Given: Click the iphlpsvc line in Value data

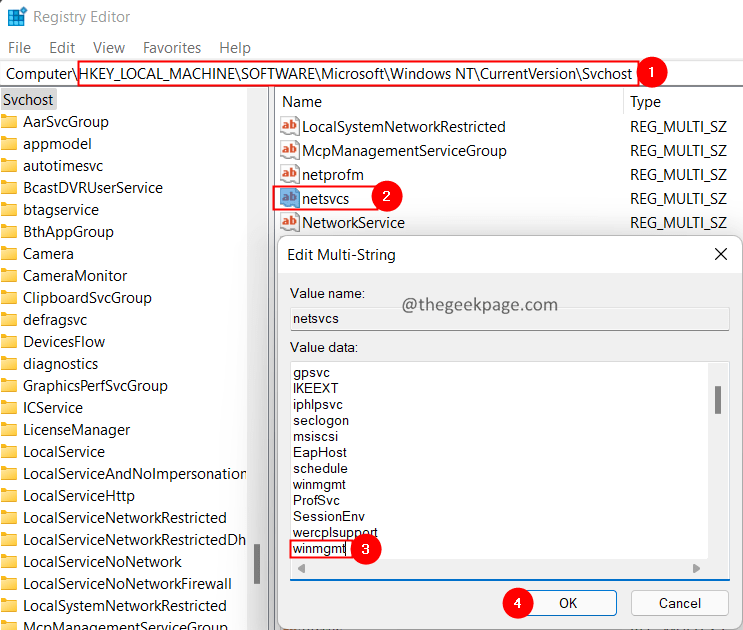Looking at the screenshot, I should pos(317,405).
